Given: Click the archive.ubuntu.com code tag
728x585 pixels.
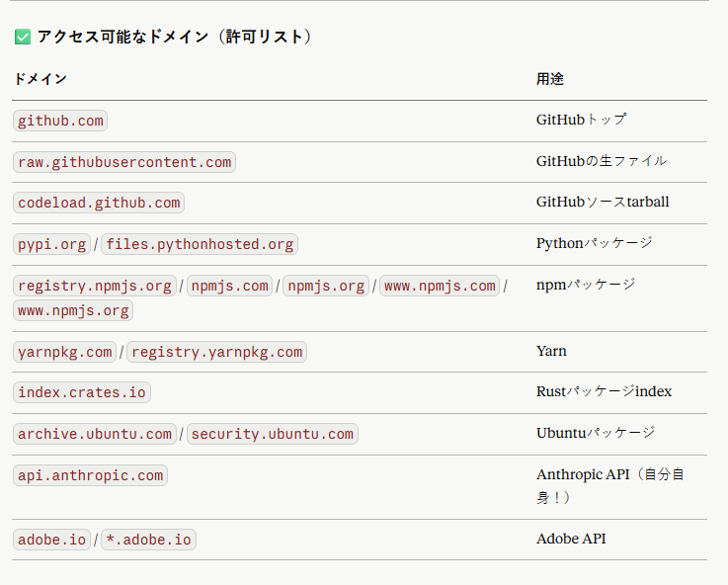Looking at the screenshot, I should click(x=95, y=434).
